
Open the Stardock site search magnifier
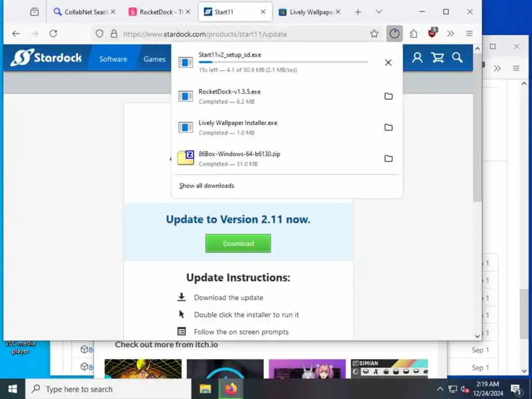[457, 58]
